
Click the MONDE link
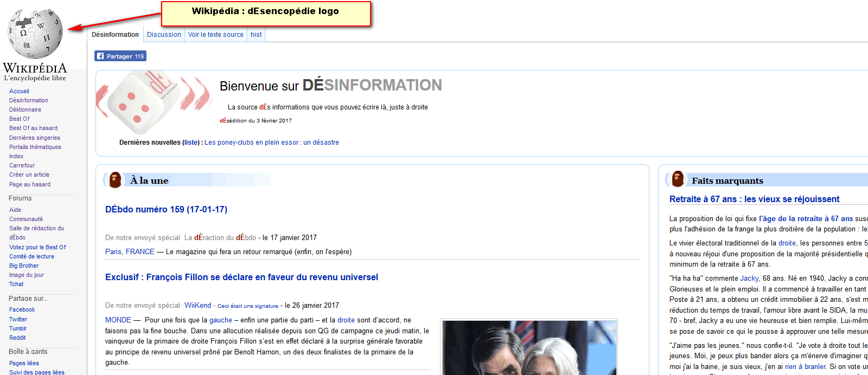click(x=118, y=320)
